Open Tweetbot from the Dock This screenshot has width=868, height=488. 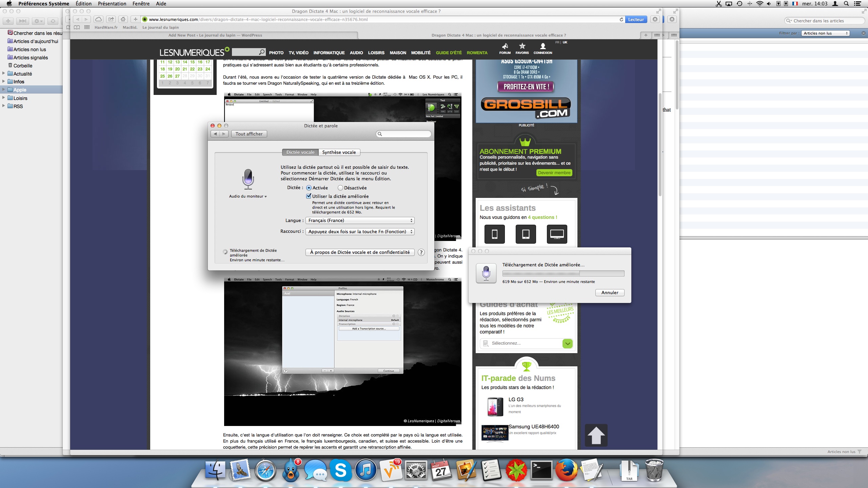pos(291,470)
